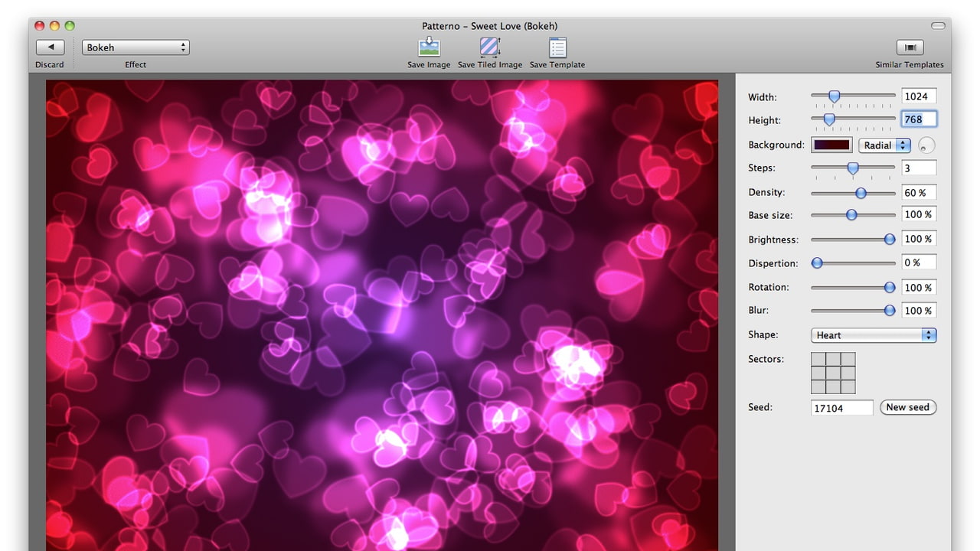Click the Density slider handle
Image resolution: width=980 pixels, height=551 pixels.
861,193
